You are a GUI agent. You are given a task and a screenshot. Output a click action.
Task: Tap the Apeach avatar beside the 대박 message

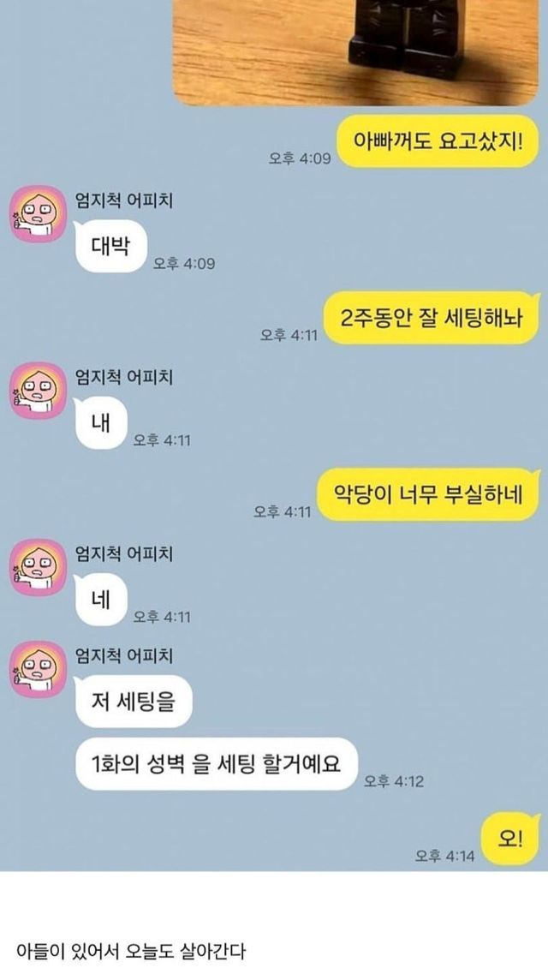(38, 214)
